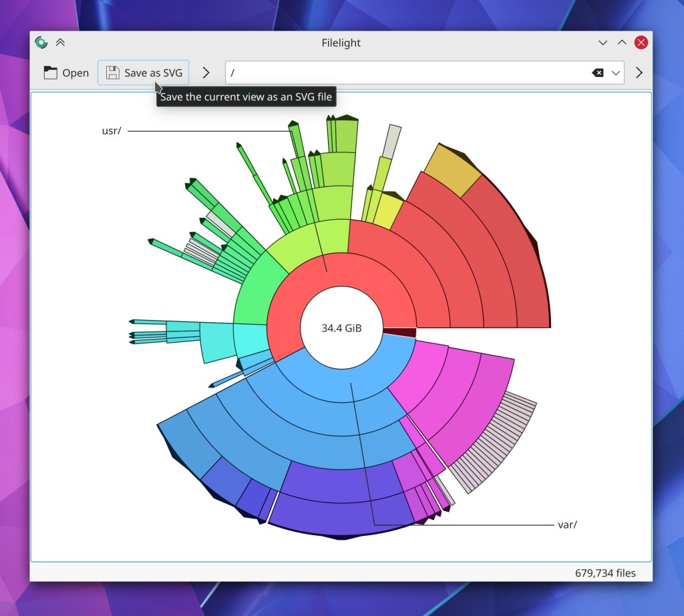The width and height of the screenshot is (684, 616).
Task: Toggle Keep Above with the double-chevron title bar icon
Action: [60, 43]
